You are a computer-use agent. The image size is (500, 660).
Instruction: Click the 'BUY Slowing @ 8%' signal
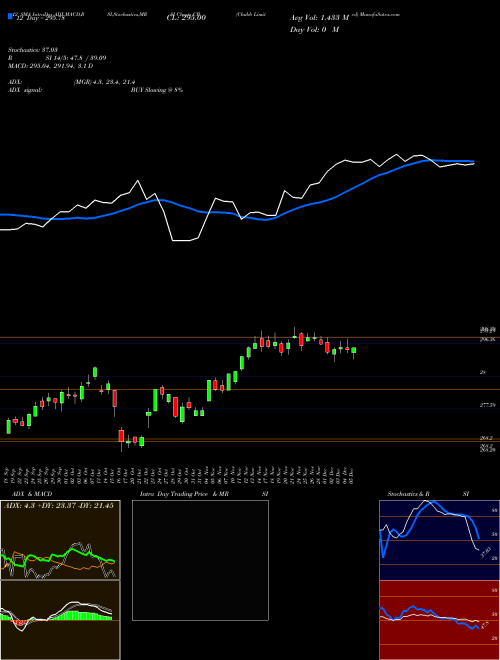pos(157,90)
